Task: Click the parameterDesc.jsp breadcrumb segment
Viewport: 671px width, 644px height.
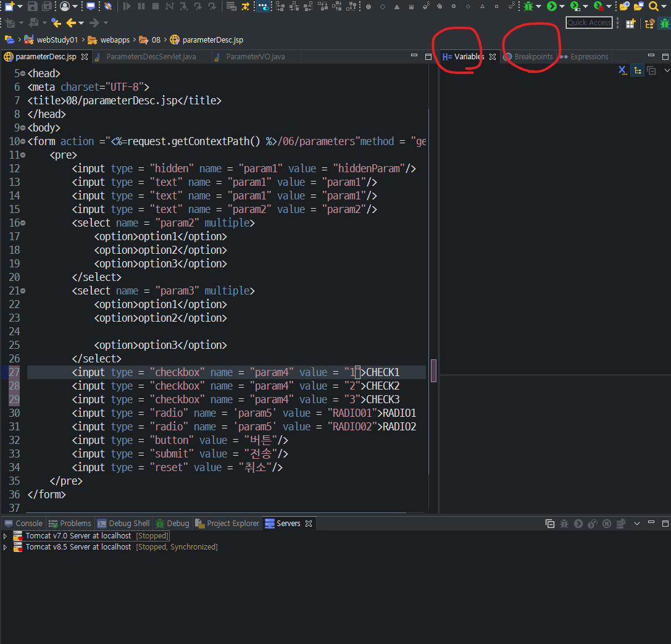Action: pos(207,40)
